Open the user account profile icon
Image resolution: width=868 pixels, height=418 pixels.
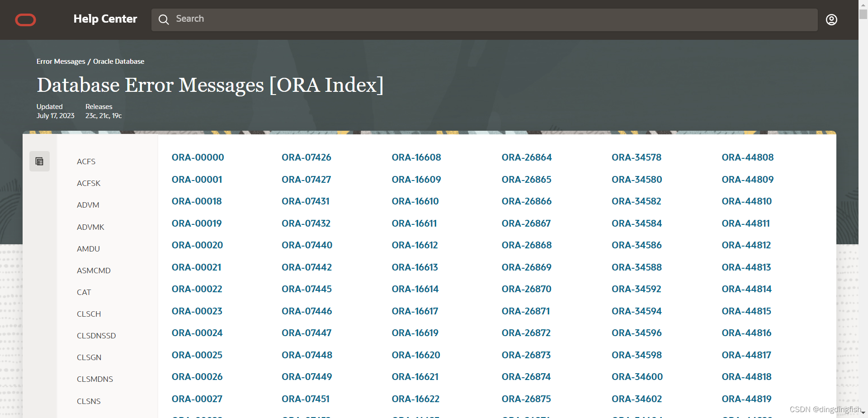[x=831, y=19]
